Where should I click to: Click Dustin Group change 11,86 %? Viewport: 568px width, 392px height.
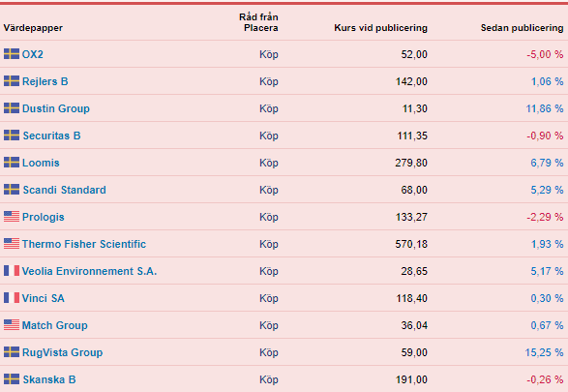(545, 108)
